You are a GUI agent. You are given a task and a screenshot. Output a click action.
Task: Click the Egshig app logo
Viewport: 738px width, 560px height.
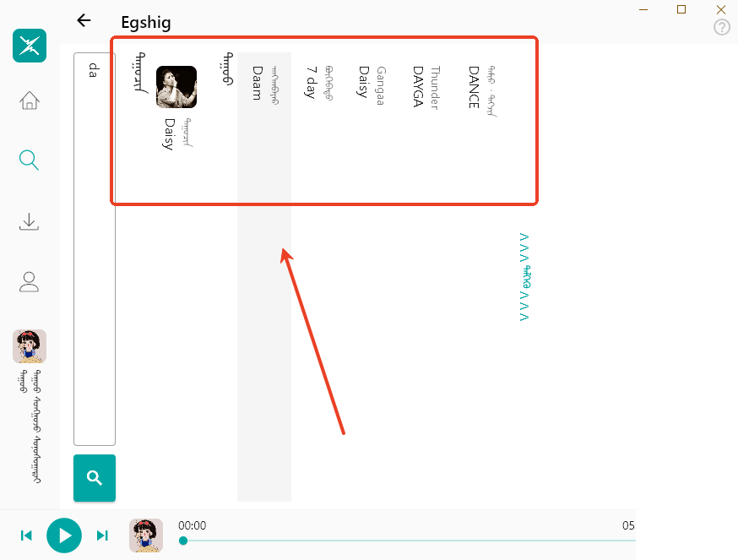[x=30, y=46]
